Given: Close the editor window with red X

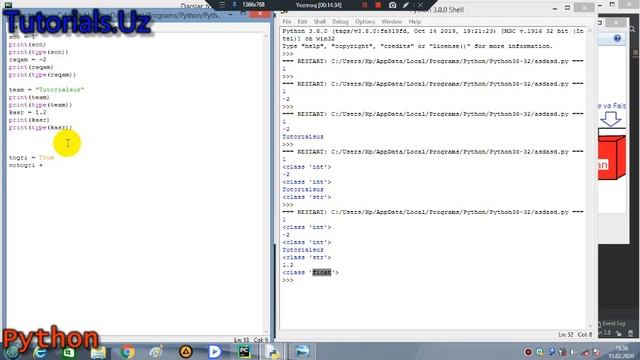Looking at the screenshot, I should (260, 14).
